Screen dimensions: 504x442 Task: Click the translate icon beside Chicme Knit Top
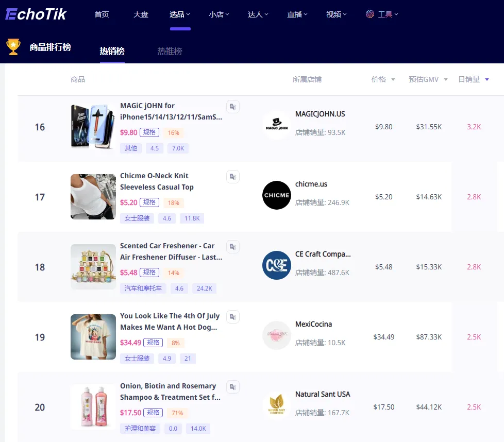point(233,177)
